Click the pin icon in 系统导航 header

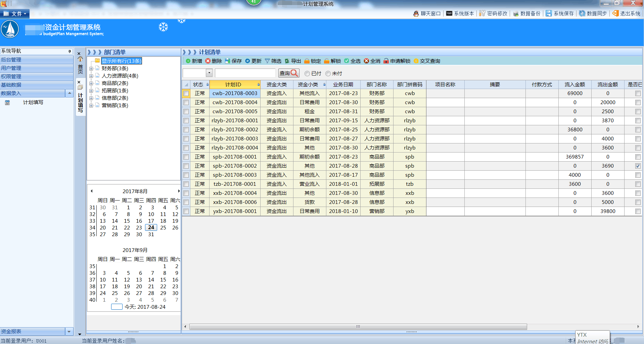click(70, 51)
